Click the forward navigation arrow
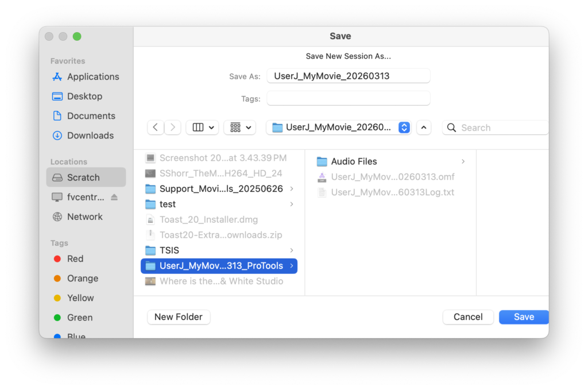 pos(173,128)
